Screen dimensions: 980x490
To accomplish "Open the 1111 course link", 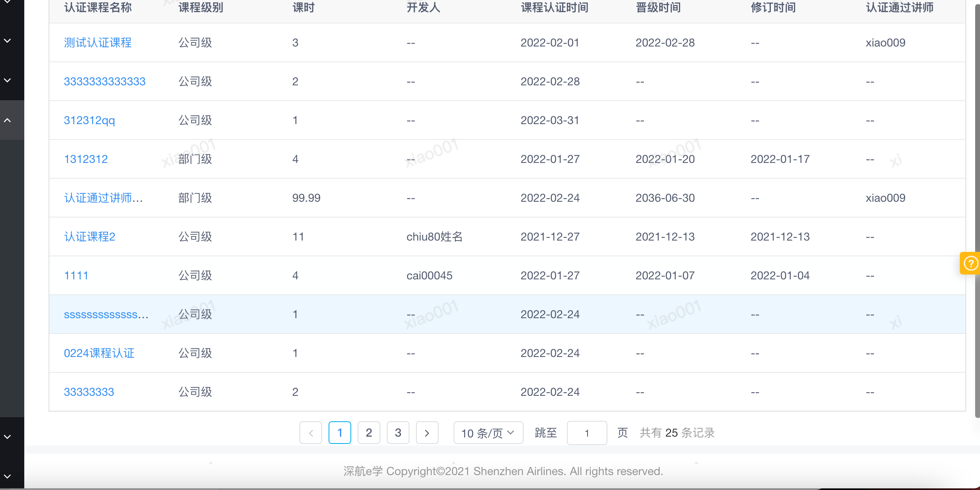I will [76, 275].
